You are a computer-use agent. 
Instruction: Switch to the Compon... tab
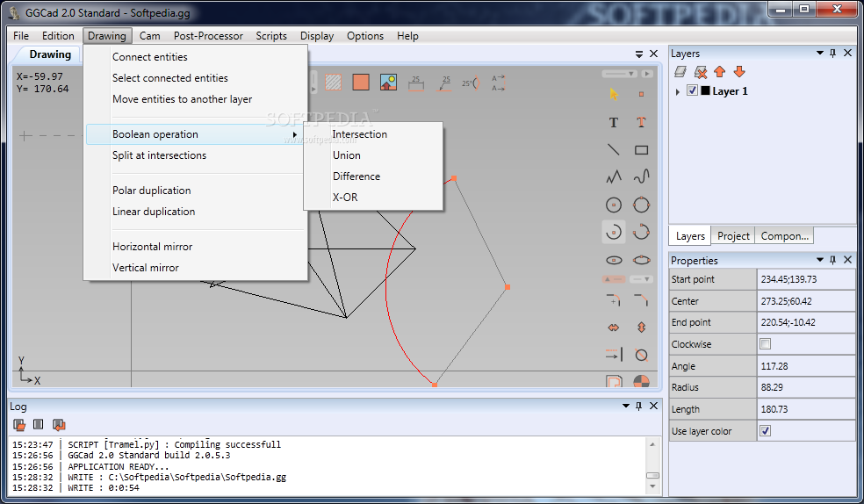click(x=784, y=235)
